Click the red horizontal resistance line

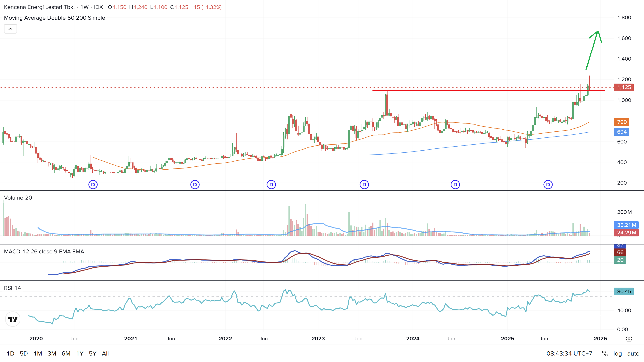pyautogui.click(x=475, y=90)
